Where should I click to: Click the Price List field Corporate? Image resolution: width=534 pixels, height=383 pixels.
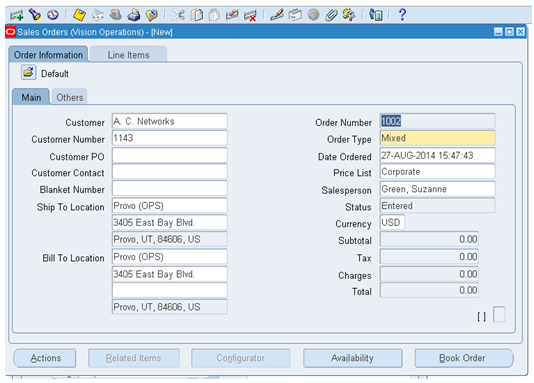click(x=437, y=172)
